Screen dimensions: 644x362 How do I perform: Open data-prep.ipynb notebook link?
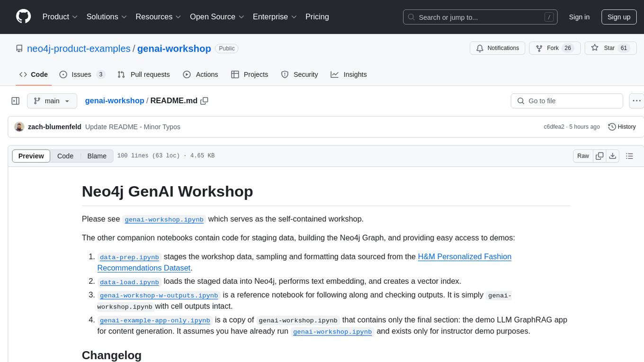(130, 257)
